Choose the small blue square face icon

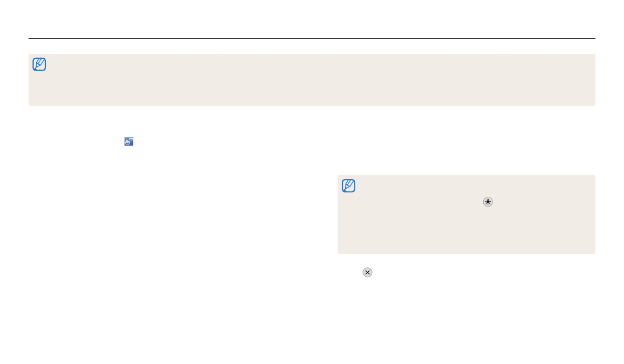tap(128, 141)
